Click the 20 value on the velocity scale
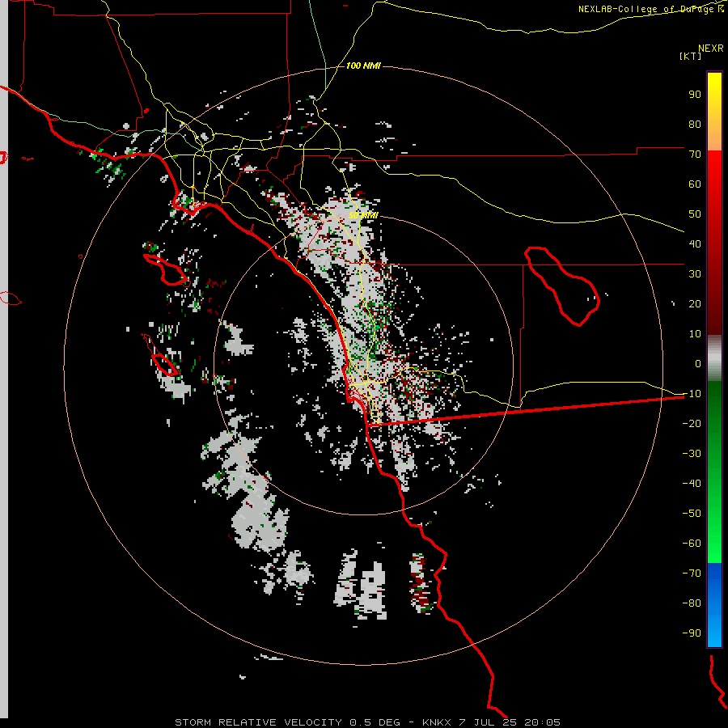728x728 pixels. (x=695, y=303)
